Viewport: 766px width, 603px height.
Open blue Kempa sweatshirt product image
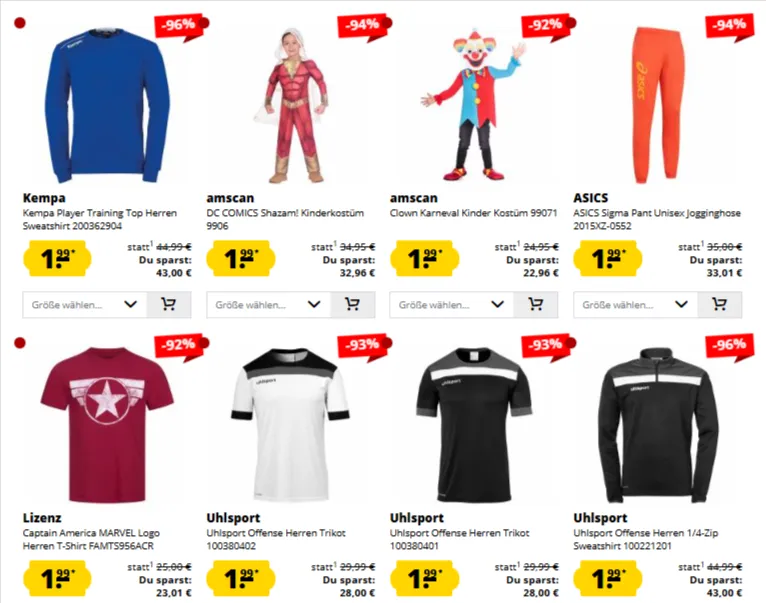[x=107, y=105]
